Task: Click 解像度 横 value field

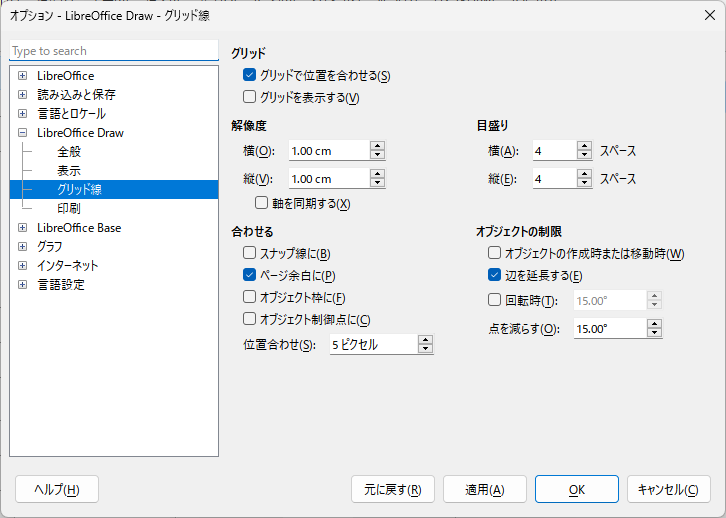Action: 329,150
